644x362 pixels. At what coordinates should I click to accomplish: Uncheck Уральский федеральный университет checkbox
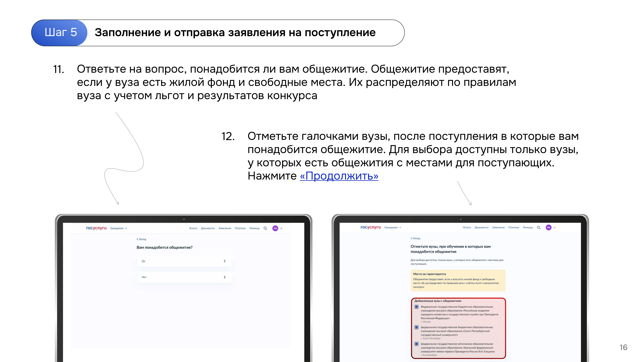click(417, 344)
